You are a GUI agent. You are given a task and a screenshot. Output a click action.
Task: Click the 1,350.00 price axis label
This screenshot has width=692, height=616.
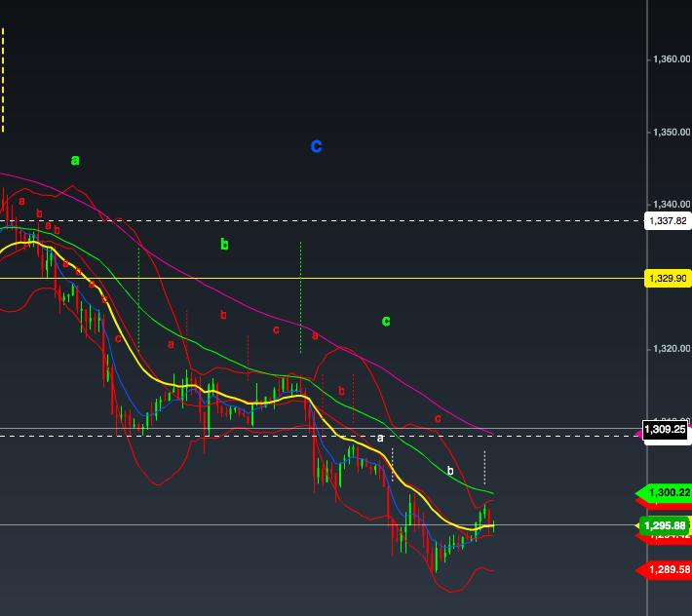[x=672, y=132]
